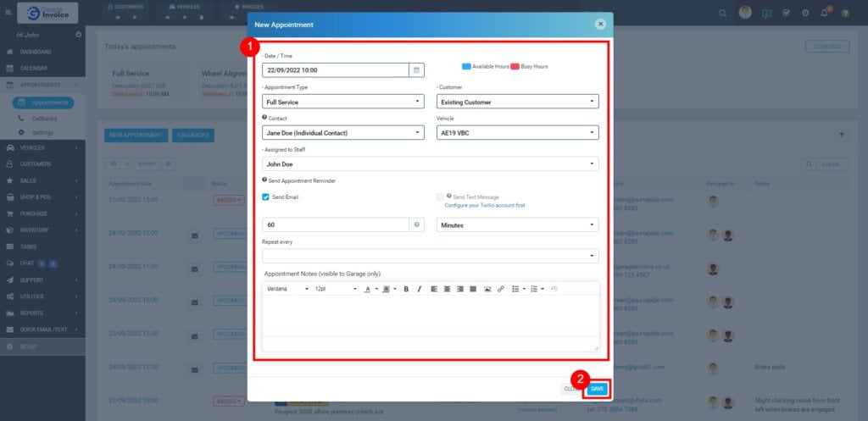Click the italic icon in notes editor
This screenshot has height=421, width=868.
coord(419,289)
